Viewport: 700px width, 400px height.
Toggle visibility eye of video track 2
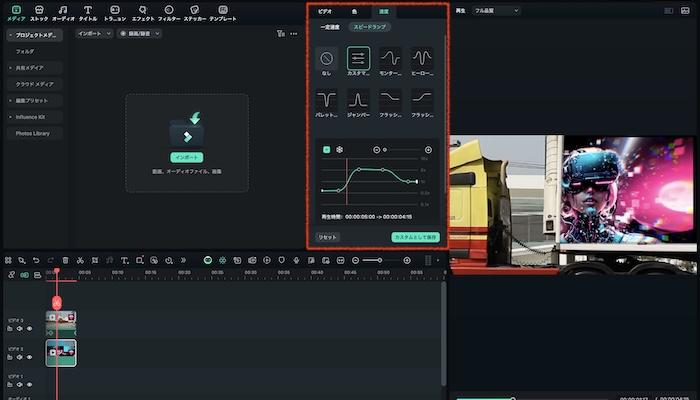tap(29, 357)
